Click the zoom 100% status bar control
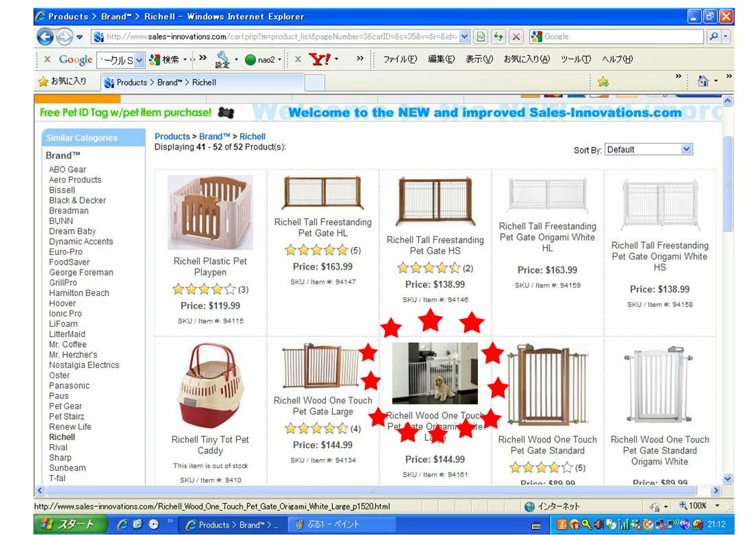The width and height of the screenshot is (756, 535). click(x=699, y=506)
